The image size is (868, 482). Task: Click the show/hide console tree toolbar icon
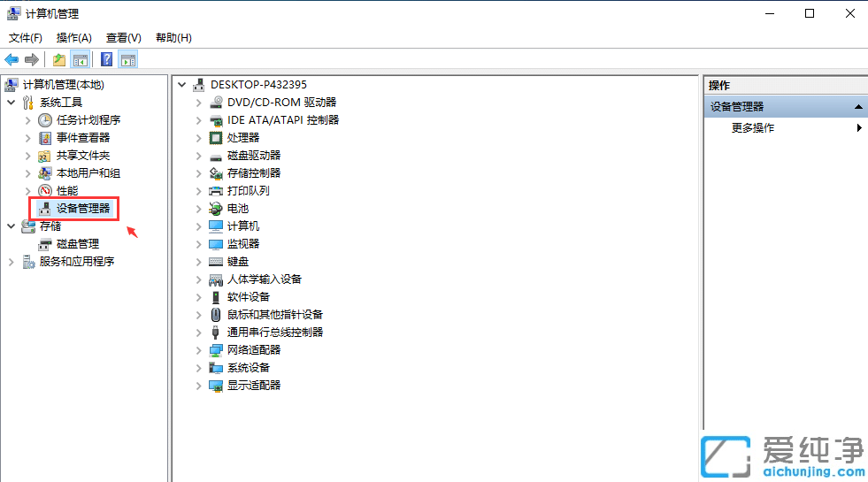point(81,59)
